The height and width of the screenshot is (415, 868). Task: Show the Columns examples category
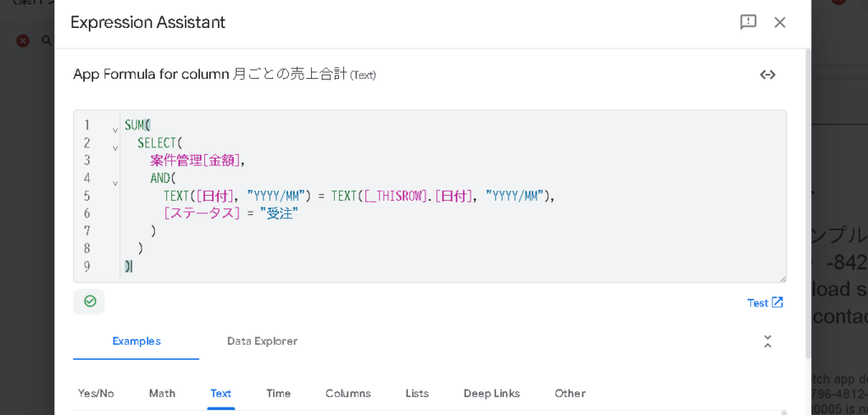tap(348, 393)
